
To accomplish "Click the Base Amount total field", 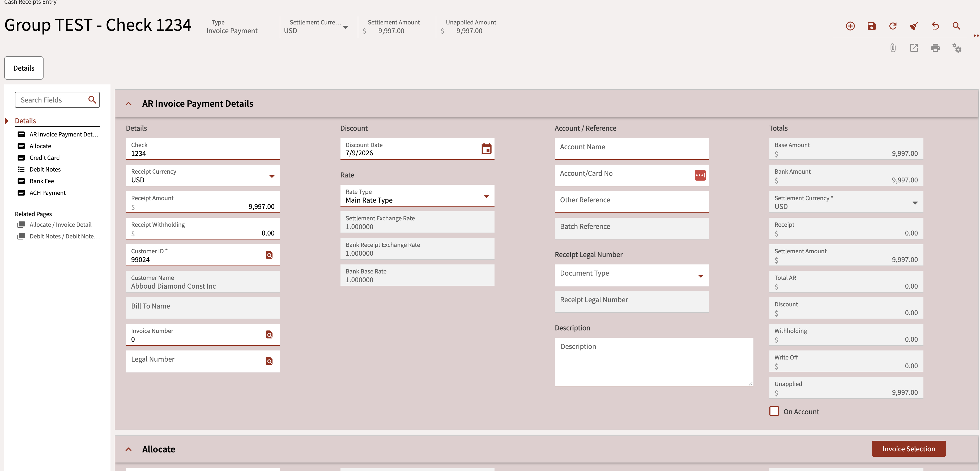I will tap(846, 149).
